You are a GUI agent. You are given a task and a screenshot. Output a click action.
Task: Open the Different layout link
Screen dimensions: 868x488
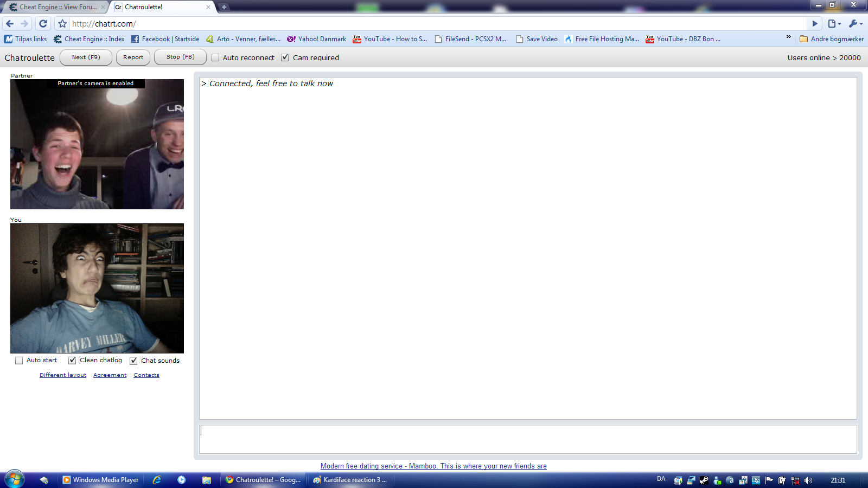point(63,375)
